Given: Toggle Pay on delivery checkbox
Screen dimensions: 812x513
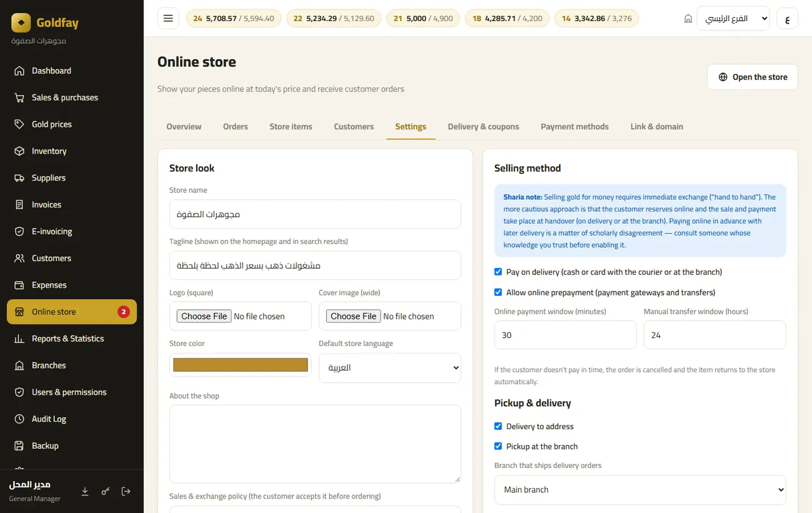Looking at the screenshot, I should pos(498,272).
